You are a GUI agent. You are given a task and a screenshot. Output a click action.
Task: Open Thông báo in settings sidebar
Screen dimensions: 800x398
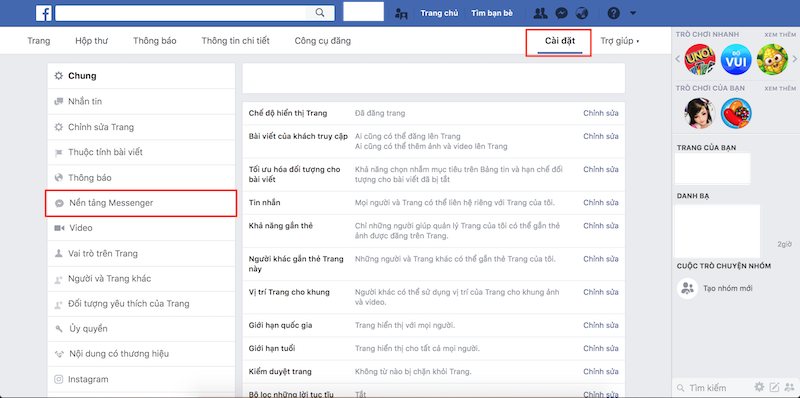pyautogui.click(x=141, y=178)
